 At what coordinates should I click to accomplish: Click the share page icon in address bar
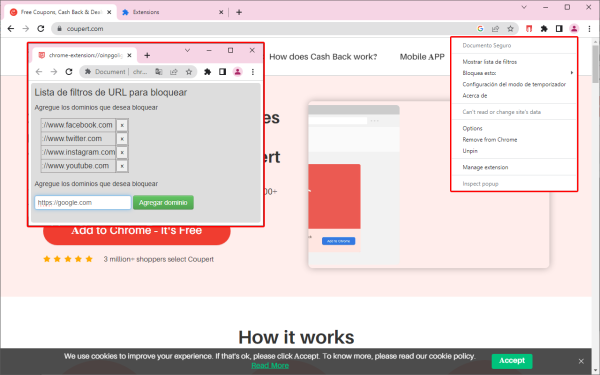pos(495,29)
